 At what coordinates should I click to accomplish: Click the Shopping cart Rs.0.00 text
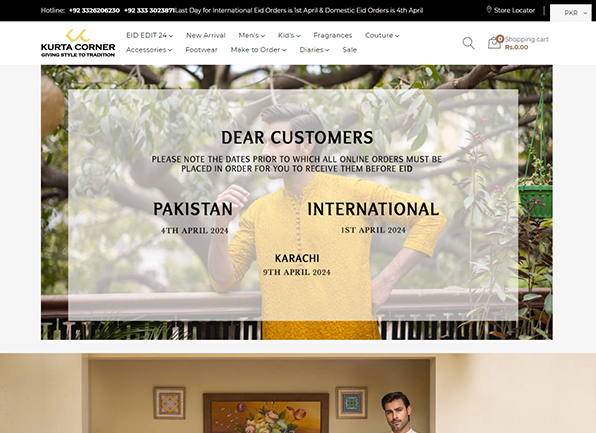point(526,43)
